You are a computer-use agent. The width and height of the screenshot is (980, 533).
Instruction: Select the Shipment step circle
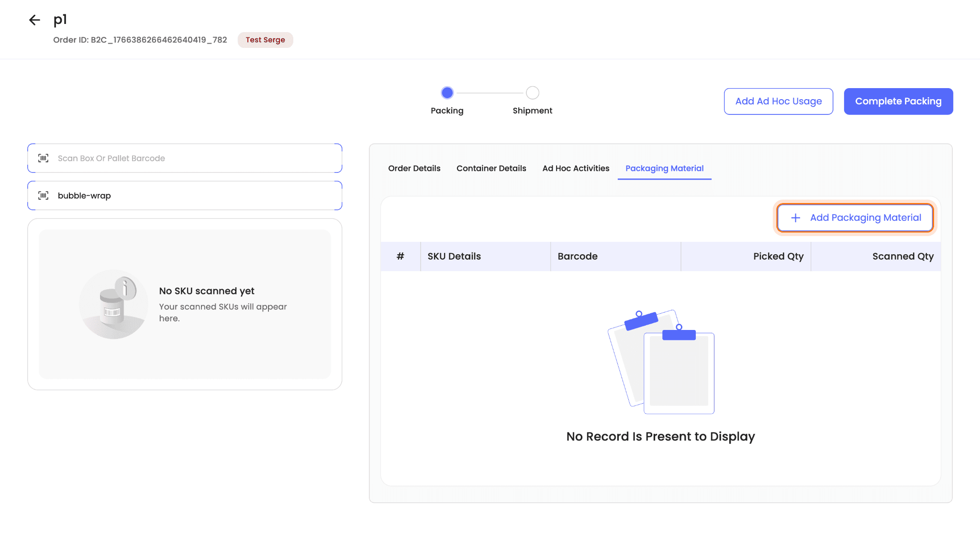click(532, 92)
